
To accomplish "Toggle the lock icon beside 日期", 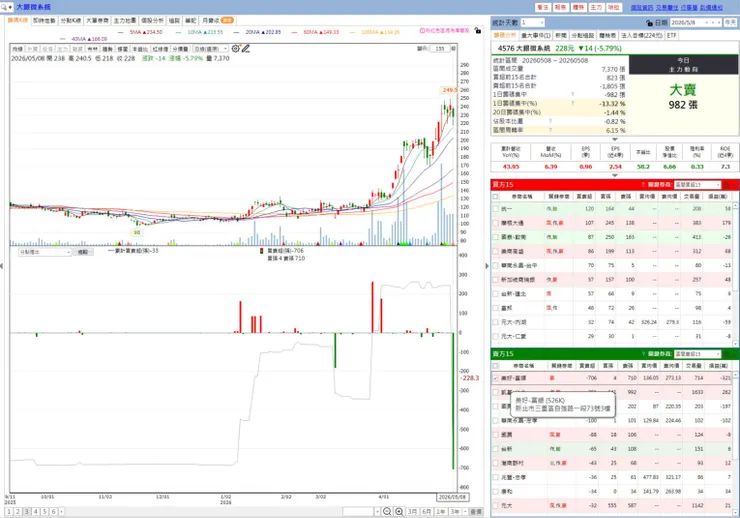I will 649,23.
